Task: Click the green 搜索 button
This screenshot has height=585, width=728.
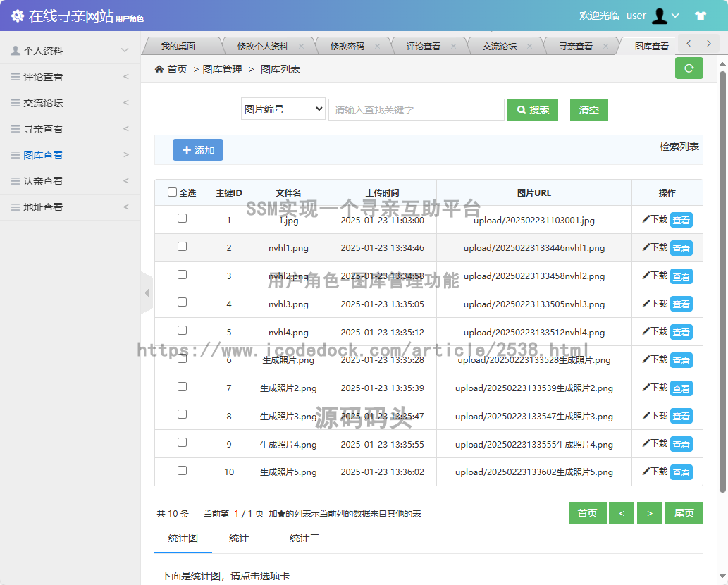Action: point(533,109)
